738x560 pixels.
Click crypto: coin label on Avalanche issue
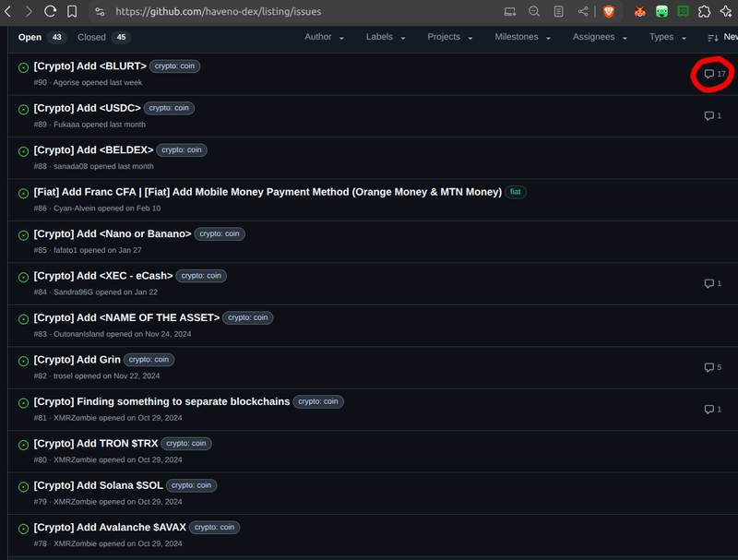click(x=214, y=527)
